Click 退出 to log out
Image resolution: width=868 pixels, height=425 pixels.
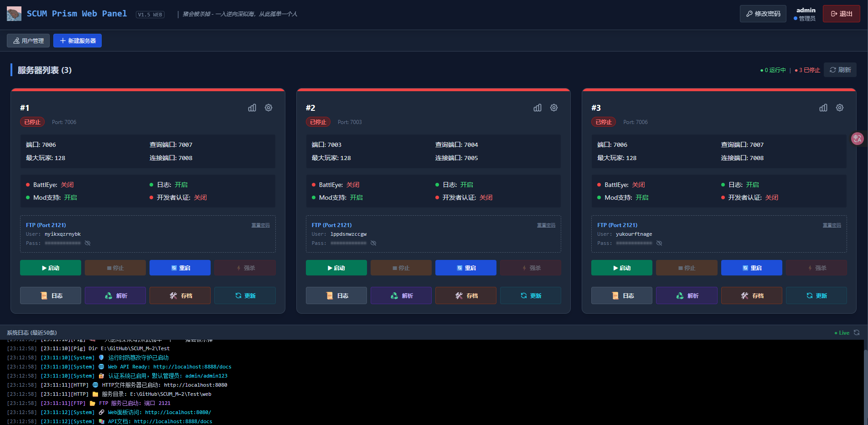(841, 14)
